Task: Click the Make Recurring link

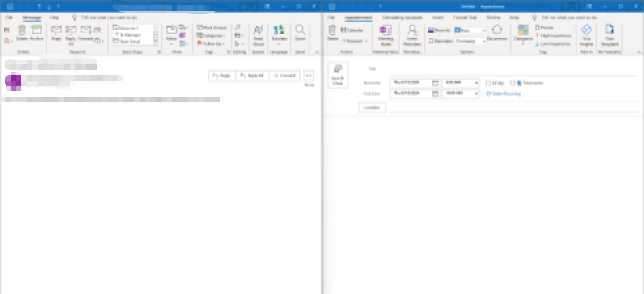Action: (504, 94)
